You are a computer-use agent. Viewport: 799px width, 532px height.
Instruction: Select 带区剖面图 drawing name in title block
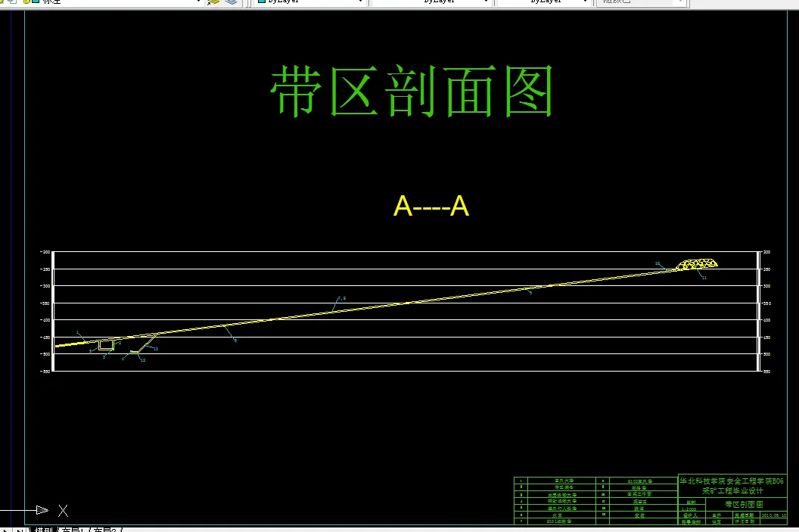[x=744, y=505]
